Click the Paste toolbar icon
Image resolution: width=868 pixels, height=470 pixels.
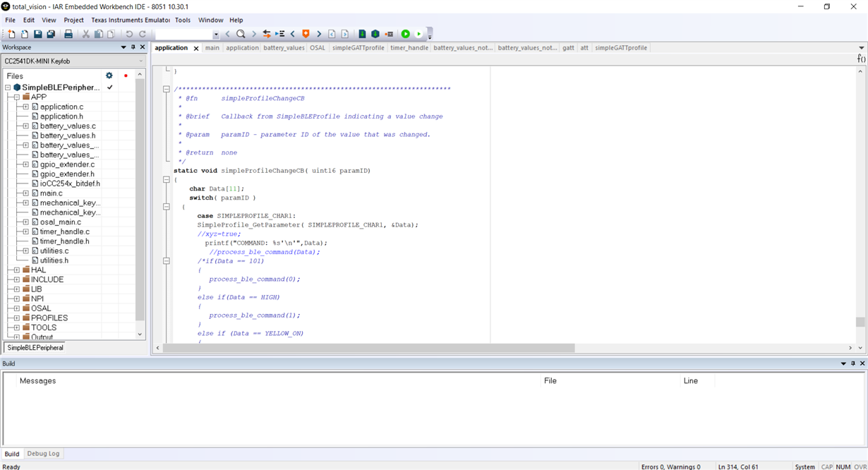coord(111,34)
